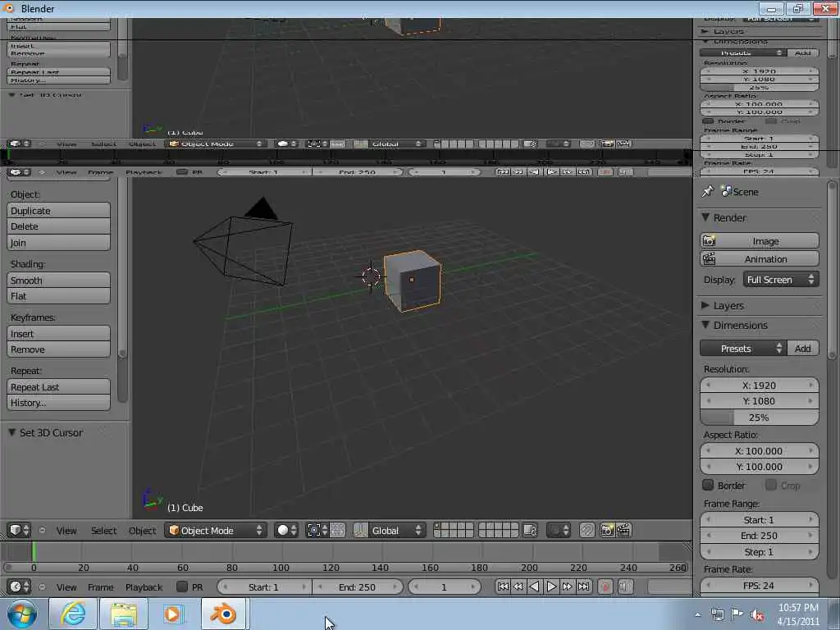This screenshot has width=840, height=630.
Task: Open the Object menu beside the Object Mode selector
Action: pyautogui.click(x=142, y=531)
